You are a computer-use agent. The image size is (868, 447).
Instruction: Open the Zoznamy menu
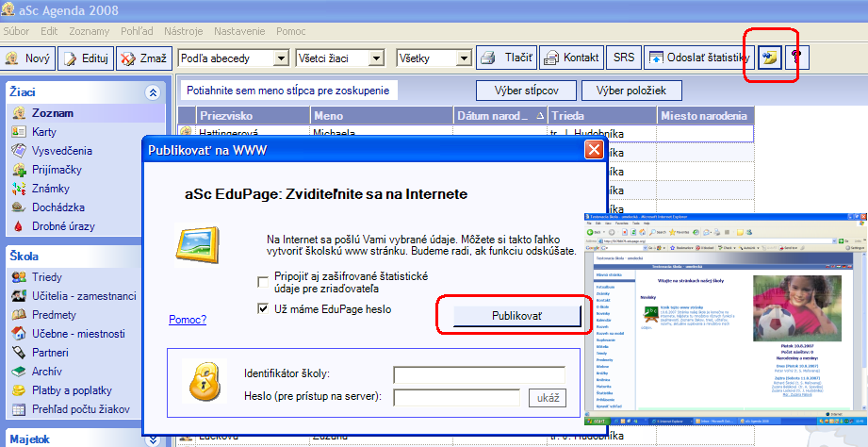tap(90, 31)
